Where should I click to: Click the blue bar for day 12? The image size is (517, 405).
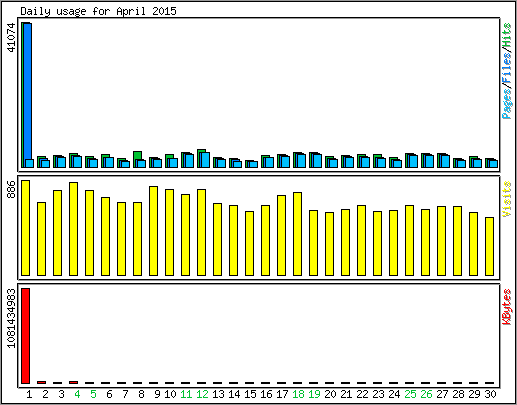[x=205, y=160]
